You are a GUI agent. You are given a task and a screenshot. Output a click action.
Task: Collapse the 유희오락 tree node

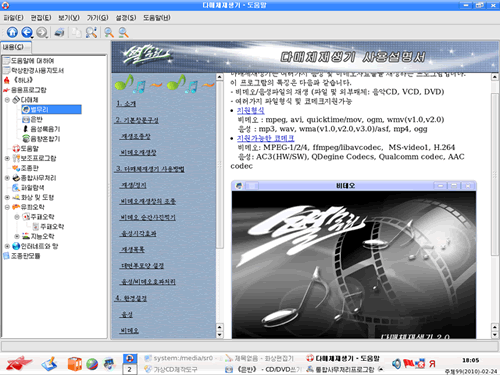[x=7, y=207]
